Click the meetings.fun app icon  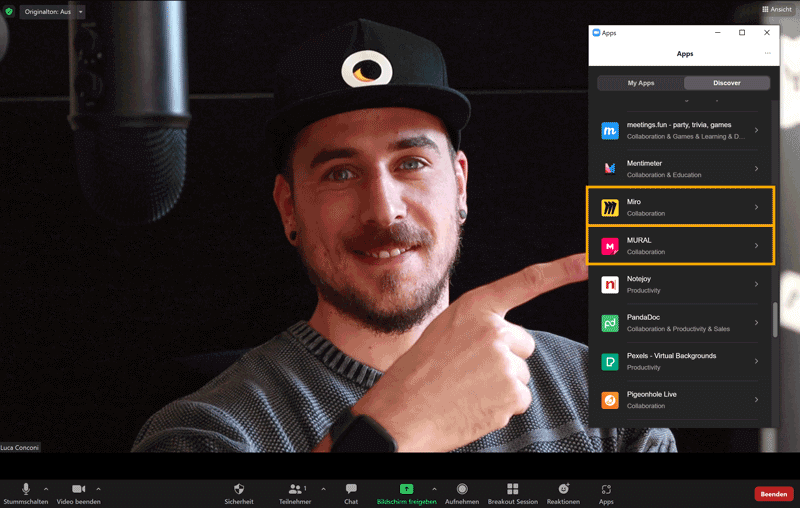click(x=610, y=131)
